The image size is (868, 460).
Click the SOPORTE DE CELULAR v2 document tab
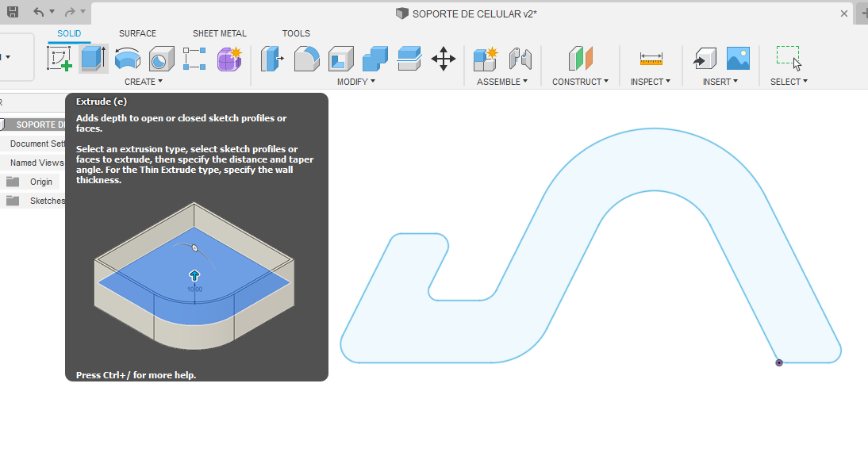(x=467, y=13)
